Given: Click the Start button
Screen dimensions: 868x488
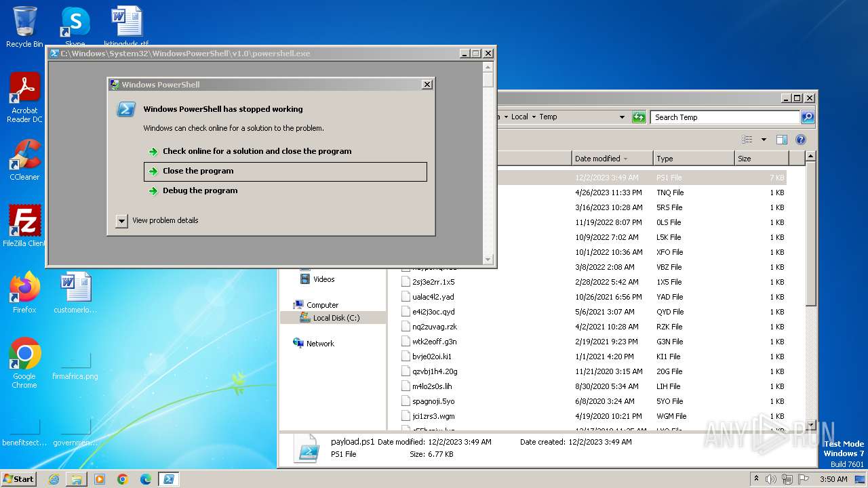Looking at the screenshot, I should pos(19,479).
